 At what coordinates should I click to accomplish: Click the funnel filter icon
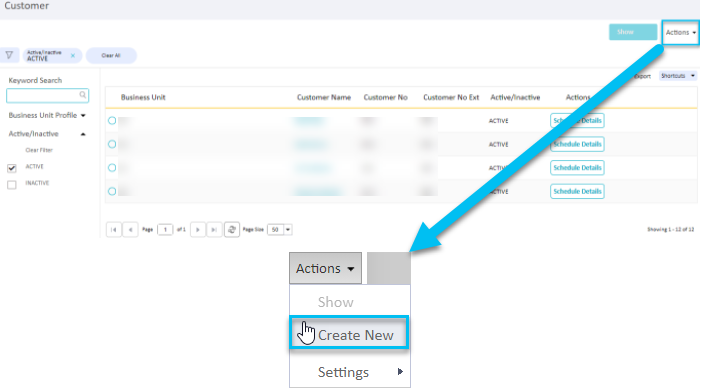click(9, 55)
